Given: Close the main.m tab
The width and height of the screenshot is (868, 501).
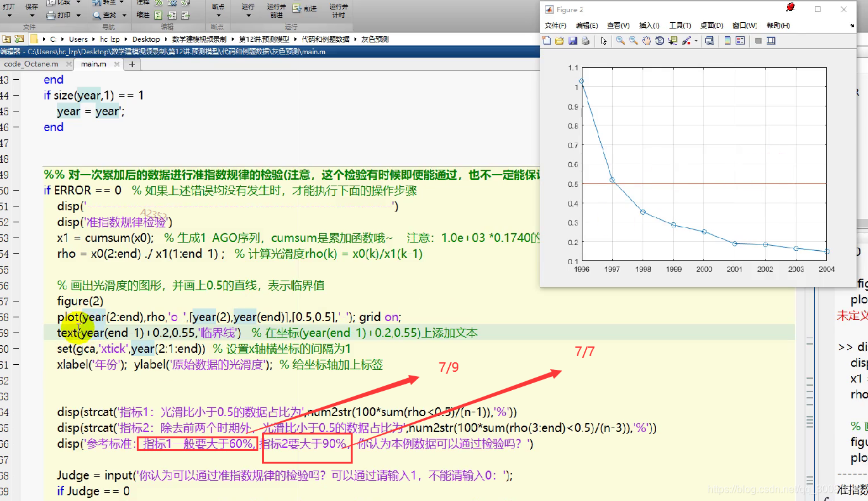Looking at the screenshot, I should click(x=116, y=64).
